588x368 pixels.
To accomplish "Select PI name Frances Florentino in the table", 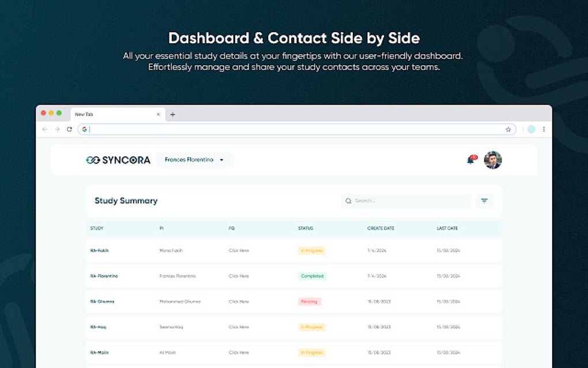I will coord(178,276).
